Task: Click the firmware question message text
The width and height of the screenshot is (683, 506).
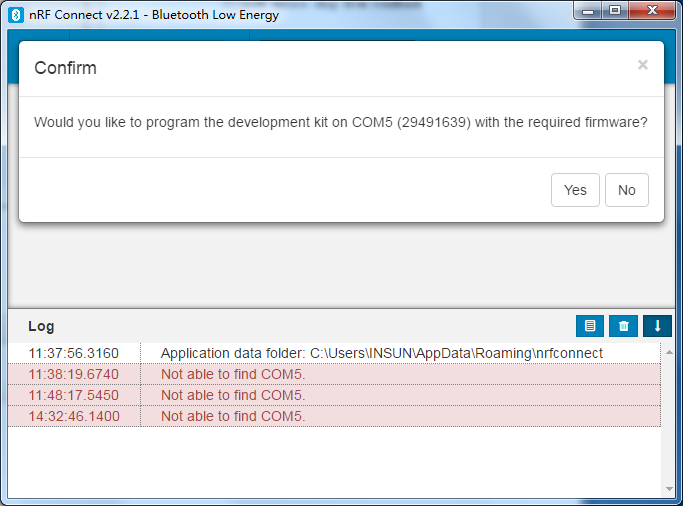Action: coord(341,122)
